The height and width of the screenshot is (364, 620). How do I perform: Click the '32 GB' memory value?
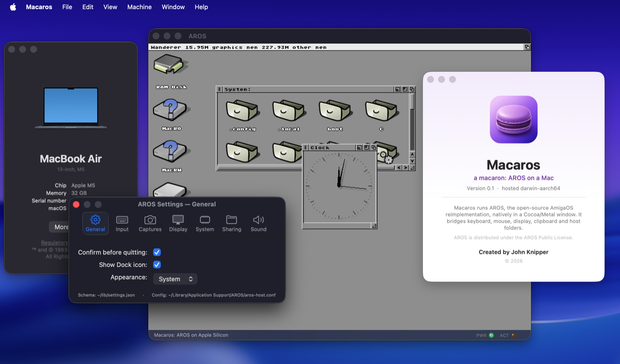[x=79, y=193]
